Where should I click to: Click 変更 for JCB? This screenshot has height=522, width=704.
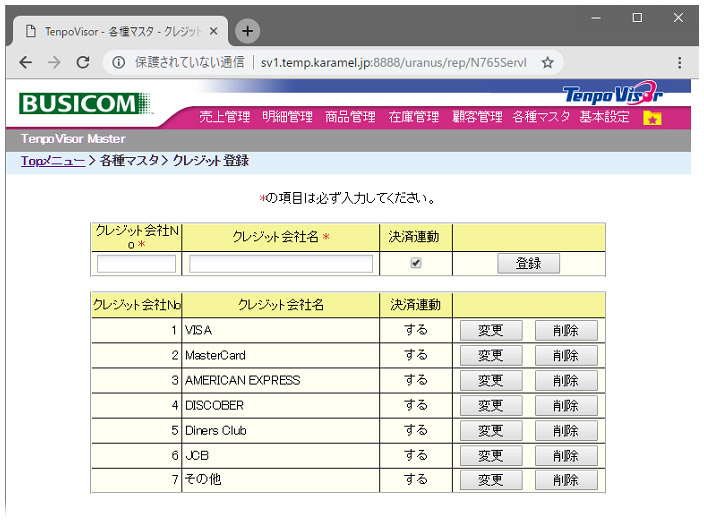pyautogui.click(x=491, y=456)
